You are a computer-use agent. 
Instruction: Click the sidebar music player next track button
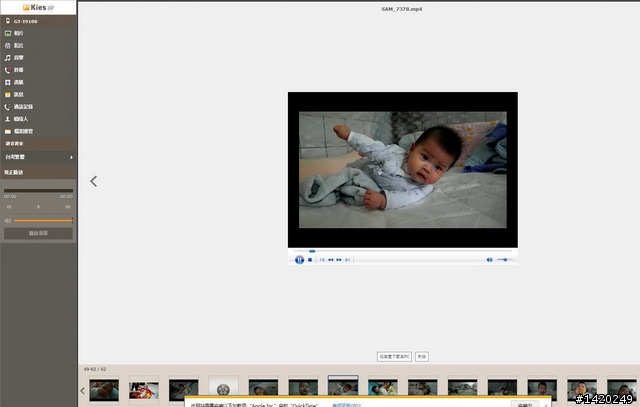tap(68, 207)
